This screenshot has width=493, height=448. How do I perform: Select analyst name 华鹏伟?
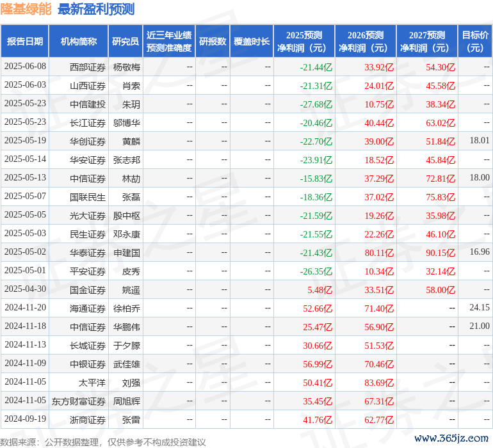pos(126,327)
